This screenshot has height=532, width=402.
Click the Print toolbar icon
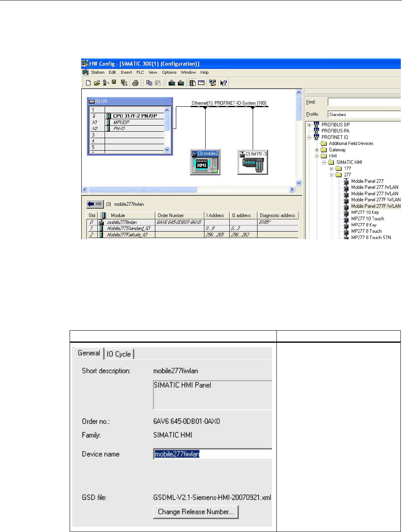click(x=136, y=83)
